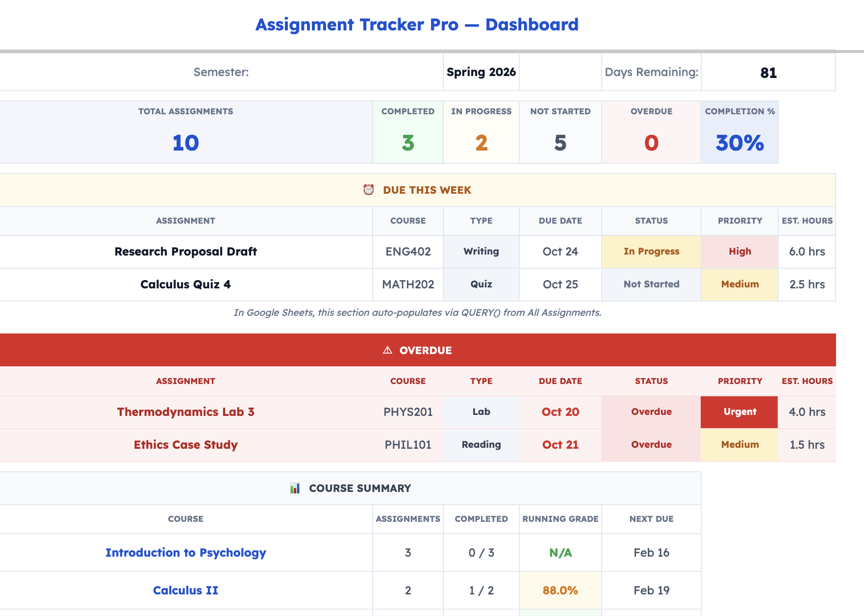Screen dimensions: 864x616
Task: Click the bar chart icon beside Course Summary
Action: (295, 488)
